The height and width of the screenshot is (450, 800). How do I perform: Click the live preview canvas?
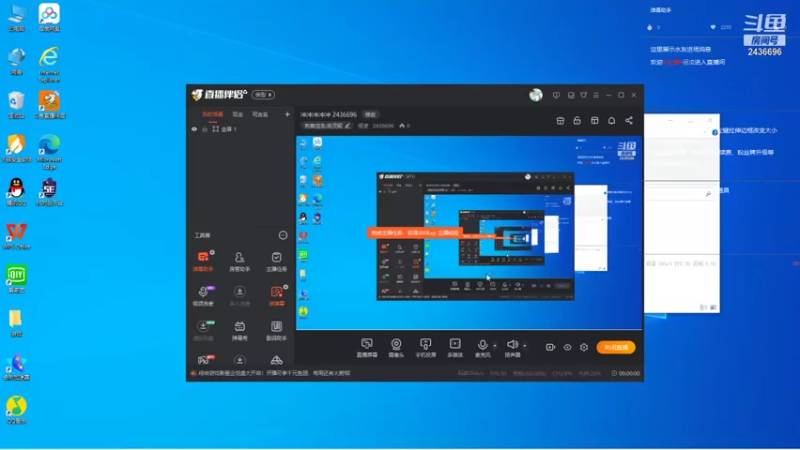click(x=469, y=232)
